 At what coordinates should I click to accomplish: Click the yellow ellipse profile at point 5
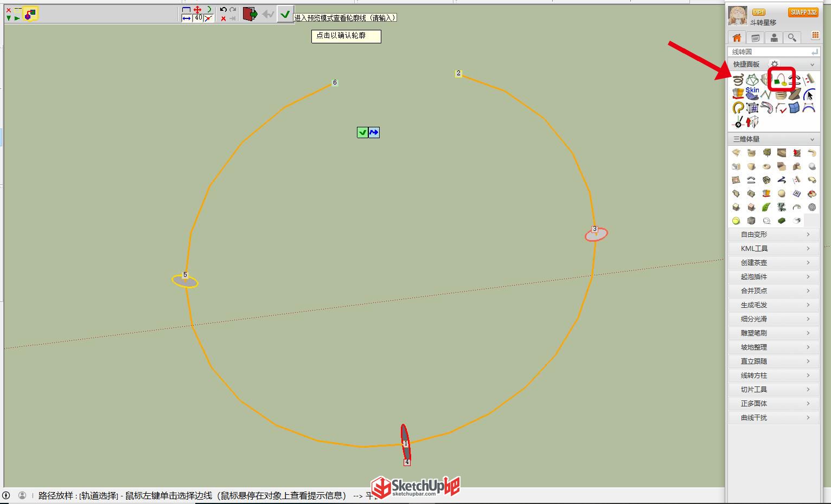click(x=185, y=281)
